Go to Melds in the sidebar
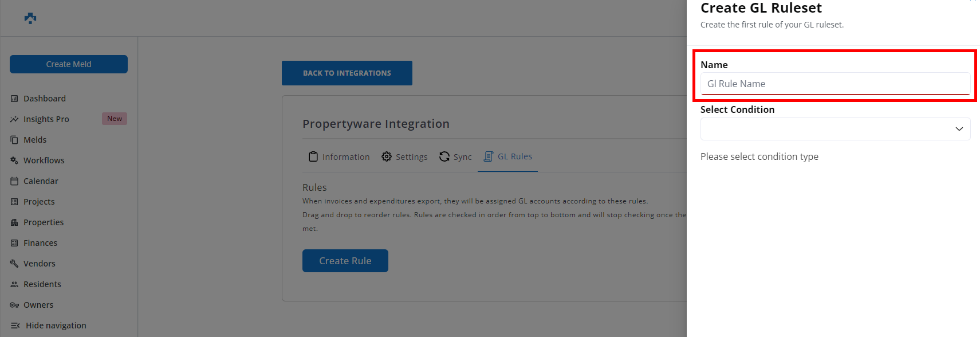This screenshot has height=337, width=980. click(35, 140)
